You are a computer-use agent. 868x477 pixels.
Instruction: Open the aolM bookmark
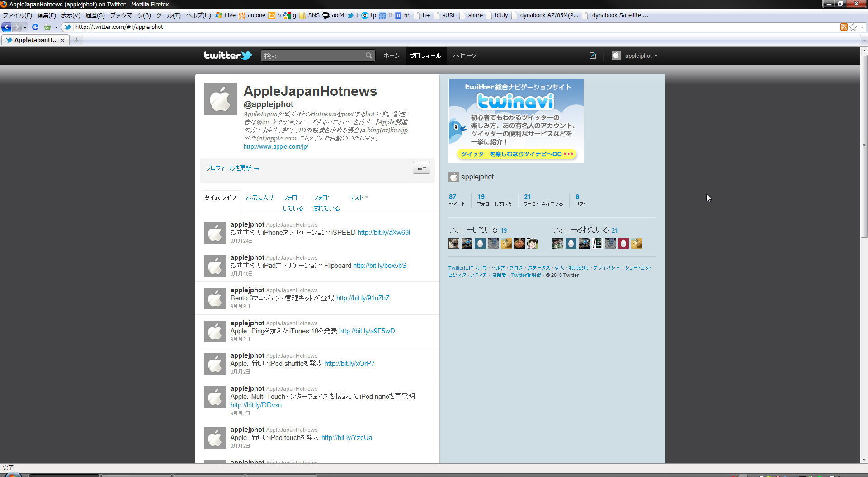pyautogui.click(x=333, y=15)
